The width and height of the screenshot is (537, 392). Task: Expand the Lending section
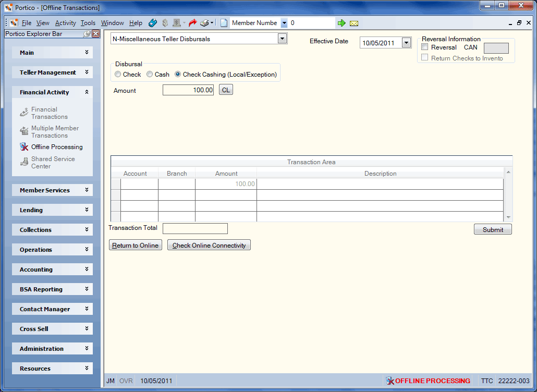click(x=53, y=210)
